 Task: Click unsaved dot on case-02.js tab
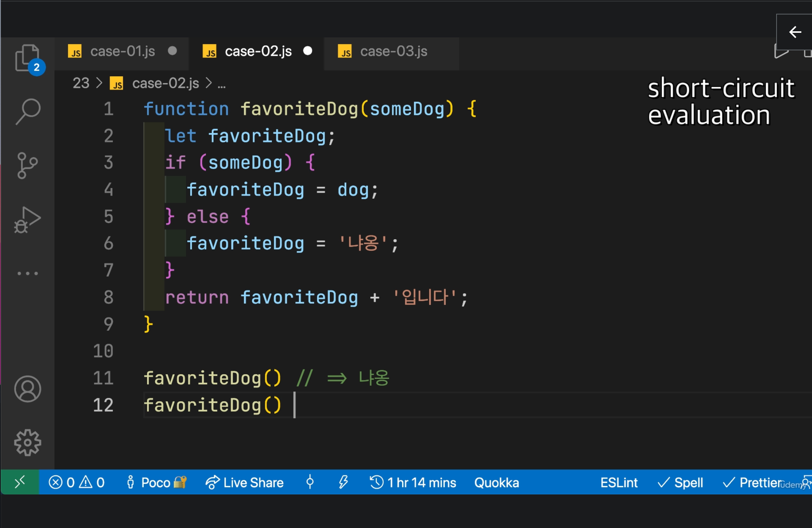[x=308, y=51]
